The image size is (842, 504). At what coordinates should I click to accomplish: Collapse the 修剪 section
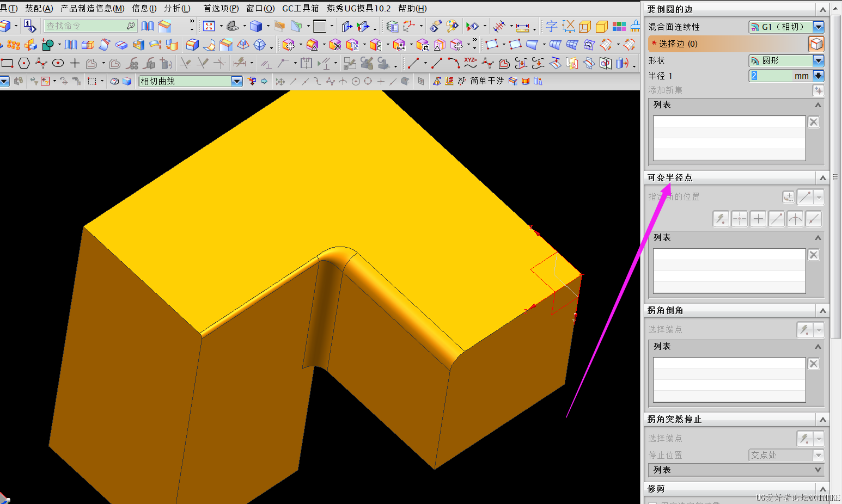click(823, 489)
